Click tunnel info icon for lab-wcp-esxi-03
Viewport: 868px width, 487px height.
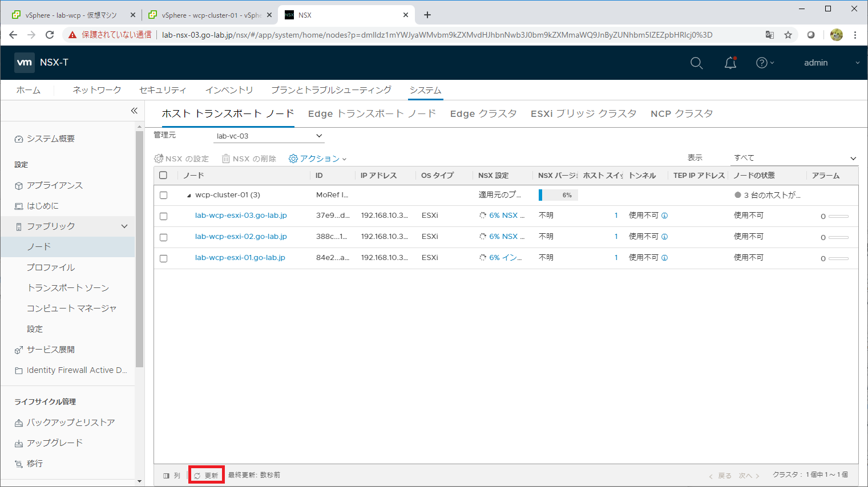(x=664, y=216)
